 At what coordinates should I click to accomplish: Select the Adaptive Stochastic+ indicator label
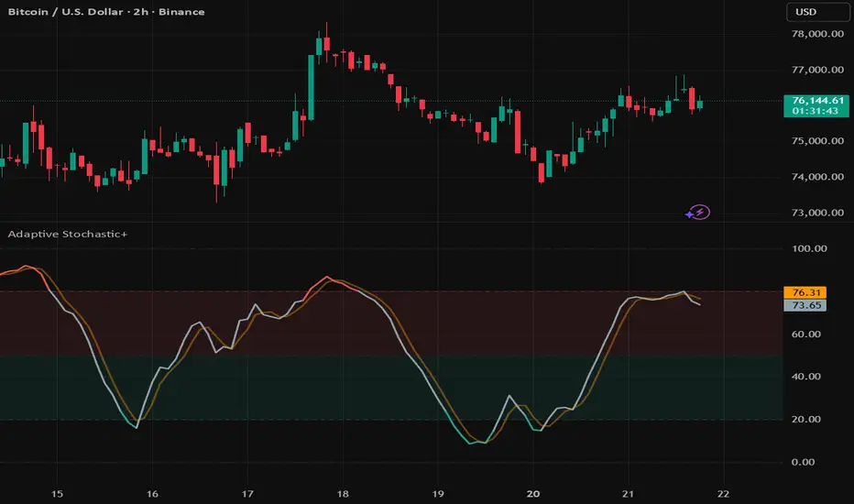coord(68,235)
